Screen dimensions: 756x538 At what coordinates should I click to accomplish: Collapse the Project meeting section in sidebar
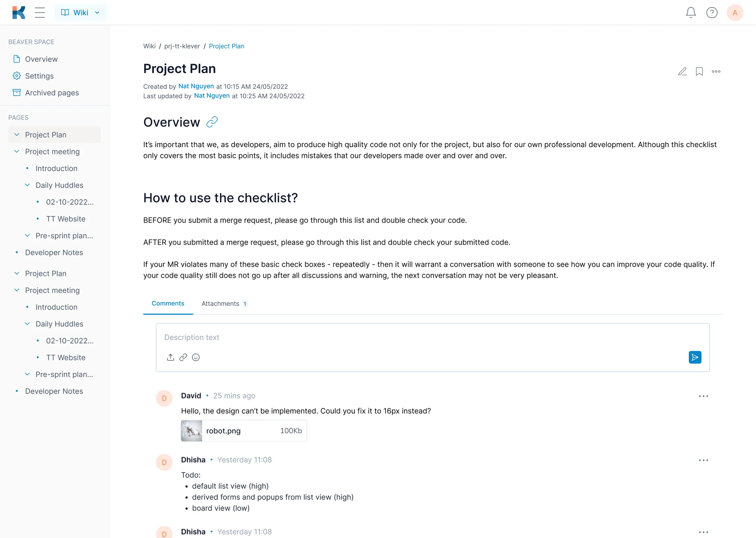16,151
